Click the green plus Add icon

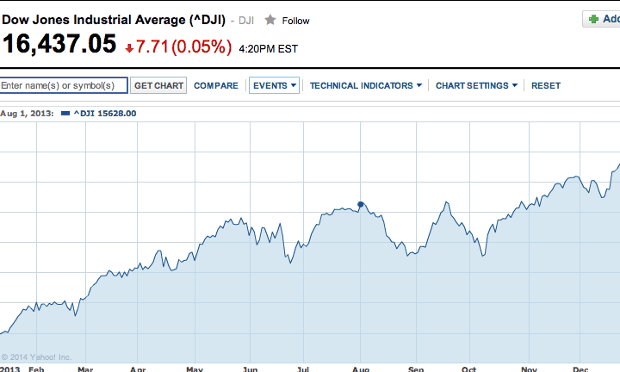(x=594, y=19)
